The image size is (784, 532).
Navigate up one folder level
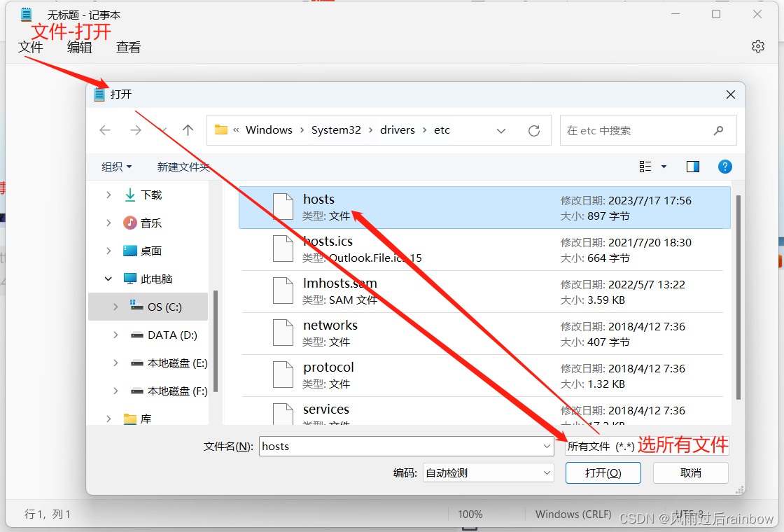[188, 130]
